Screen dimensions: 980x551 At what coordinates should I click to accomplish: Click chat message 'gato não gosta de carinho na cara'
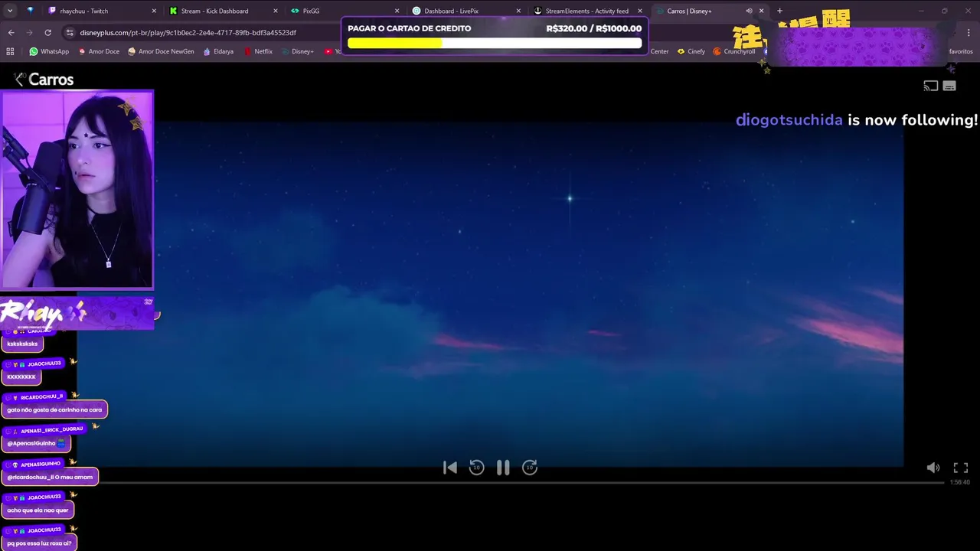54,410
